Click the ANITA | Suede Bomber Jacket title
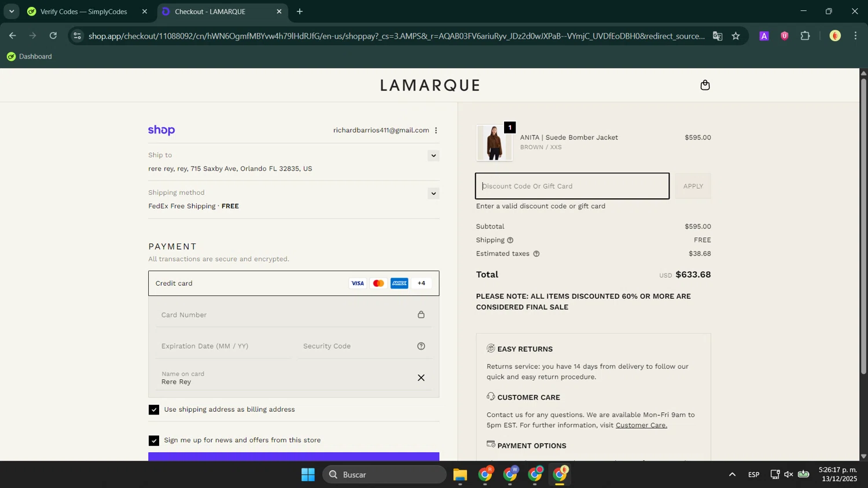This screenshot has width=868, height=488. (569, 138)
